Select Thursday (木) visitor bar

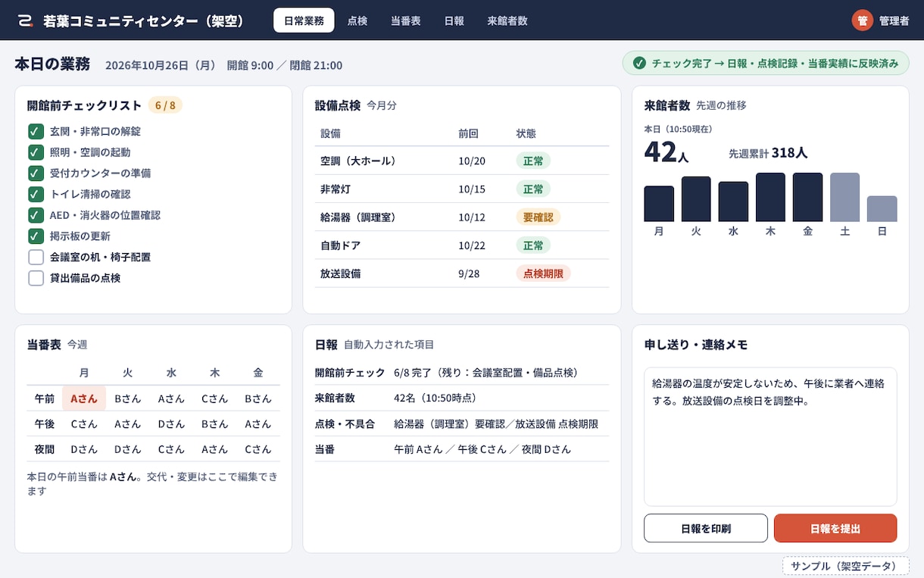coord(770,197)
